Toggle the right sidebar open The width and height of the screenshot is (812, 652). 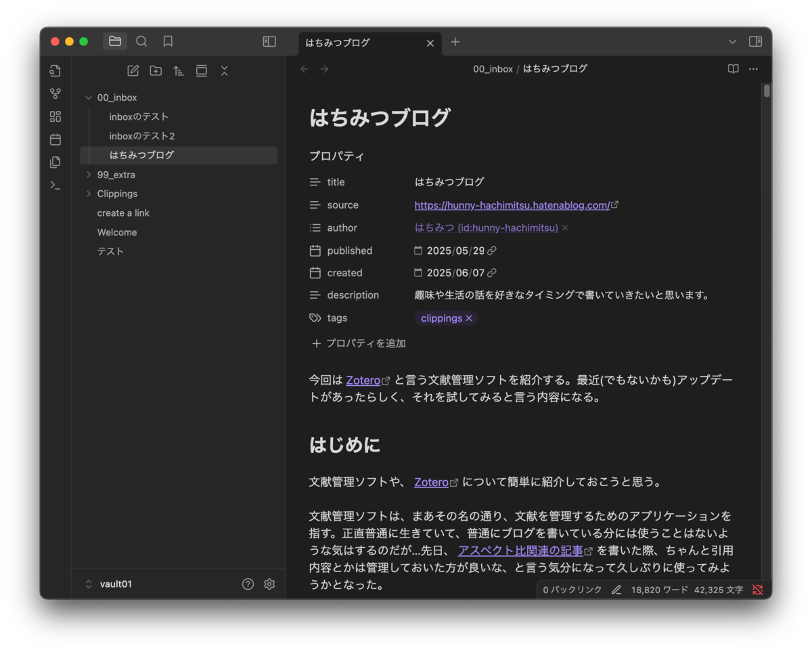coord(755,41)
